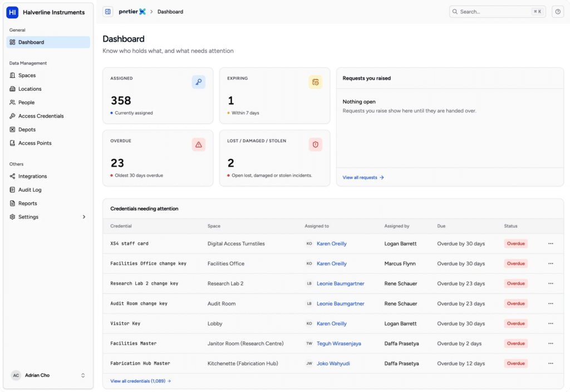Open row menu for Research Lab 2 change key
Screen dimensions: 570x392
tap(551, 284)
